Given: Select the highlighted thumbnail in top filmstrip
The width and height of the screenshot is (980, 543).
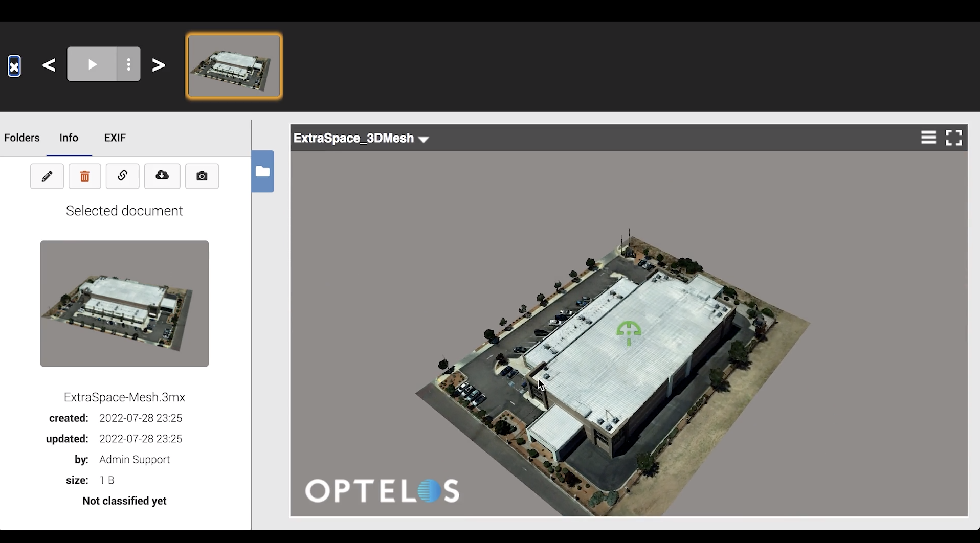Looking at the screenshot, I should (234, 66).
